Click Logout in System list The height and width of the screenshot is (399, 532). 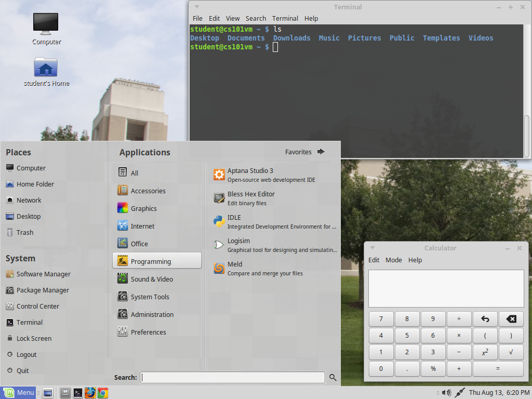click(x=21, y=354)
